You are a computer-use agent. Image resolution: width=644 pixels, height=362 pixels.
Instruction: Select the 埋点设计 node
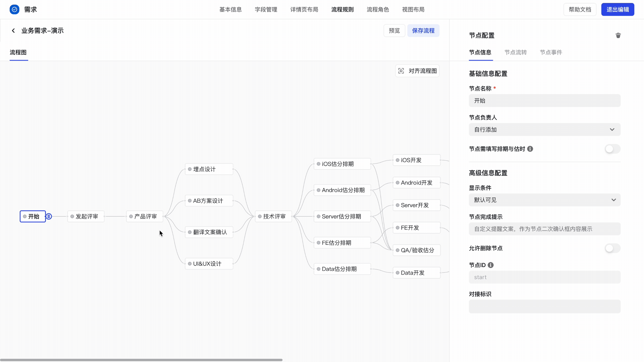(209, 169)
